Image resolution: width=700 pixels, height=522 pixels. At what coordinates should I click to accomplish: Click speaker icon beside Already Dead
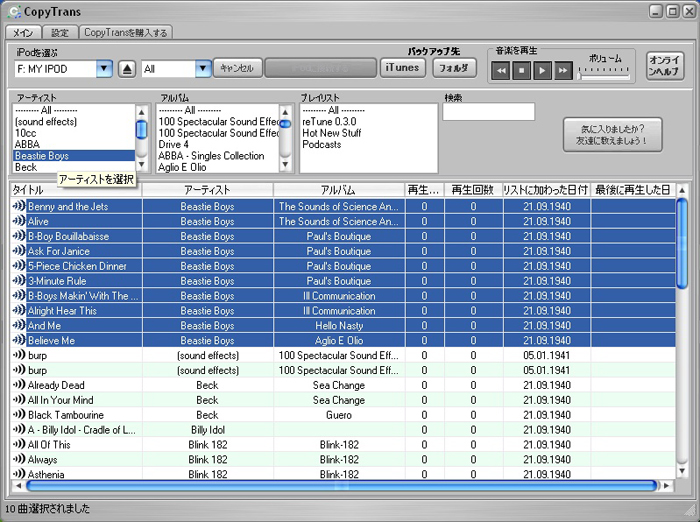tap(19, 384)
